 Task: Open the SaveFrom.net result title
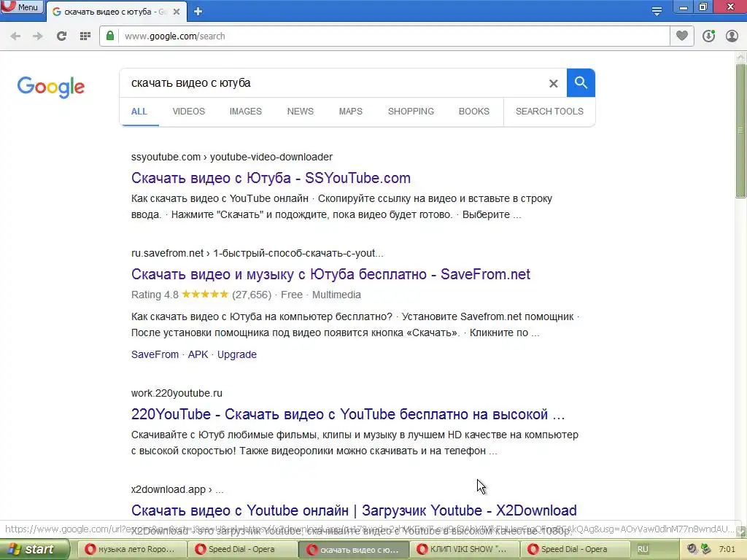click(330, 274)
